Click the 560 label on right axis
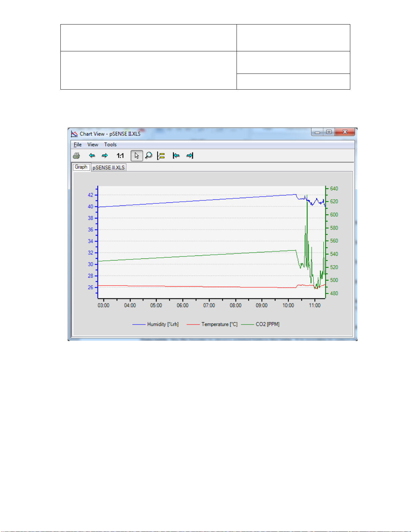The height and width of the screenshot is (532, 411). point(334,241)
